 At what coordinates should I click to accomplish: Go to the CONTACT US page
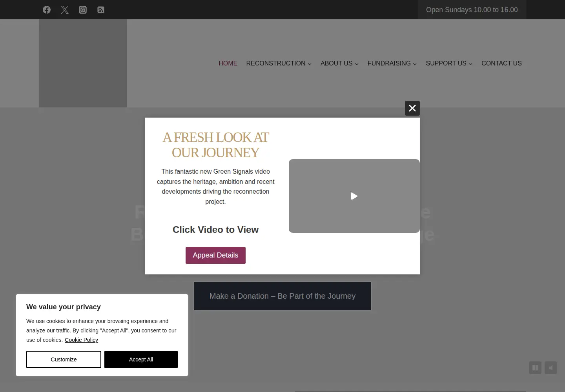(x=501, y=64)
